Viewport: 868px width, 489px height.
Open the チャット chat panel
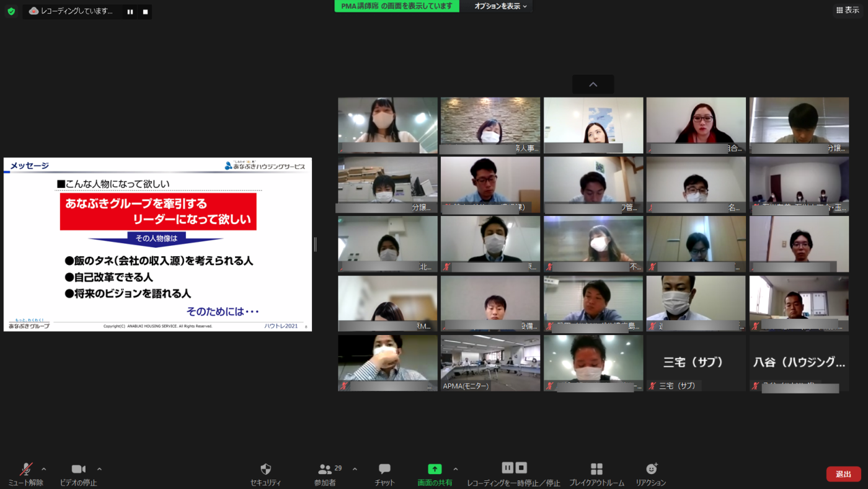click(x=384, y=470)
